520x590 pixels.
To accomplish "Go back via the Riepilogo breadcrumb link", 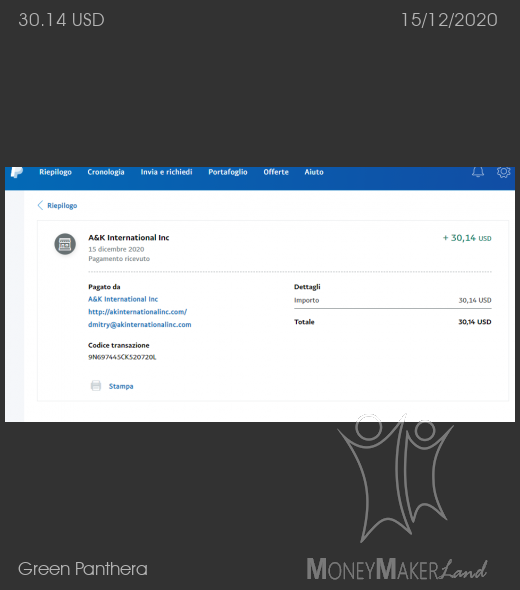I will [62, 205].
